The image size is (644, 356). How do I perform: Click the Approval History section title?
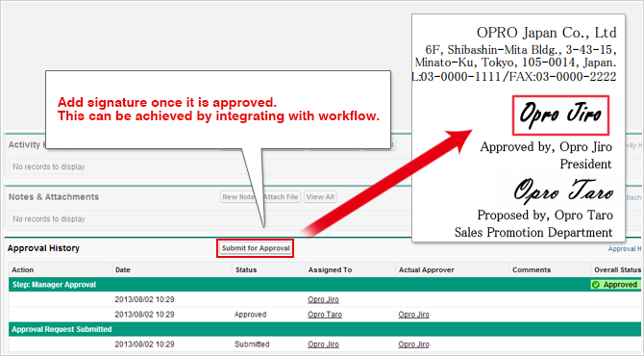[x=43, y=248]
